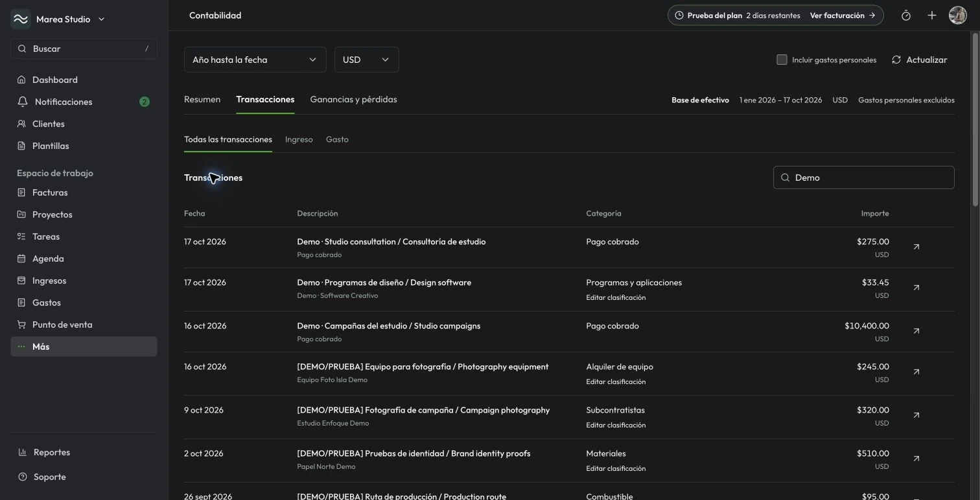Click the plus icon in the header
The height and width of the screenshot is (500, 980).
[932, 16]
